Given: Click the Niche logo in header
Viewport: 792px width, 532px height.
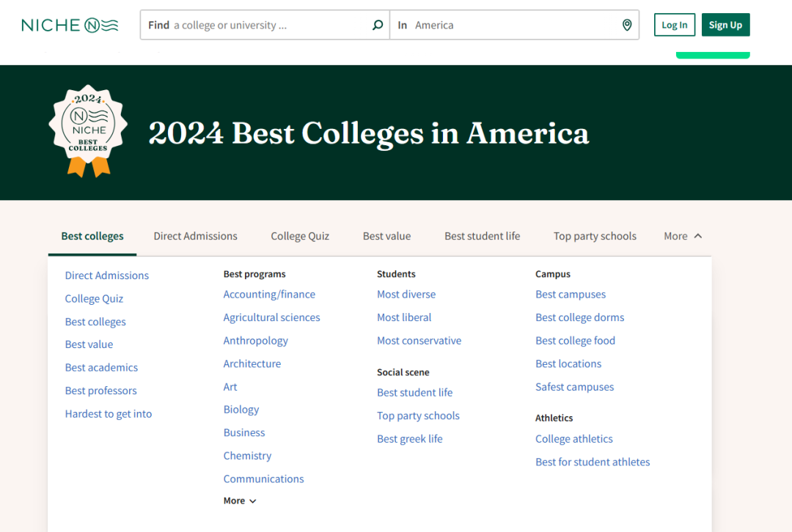Looking at the screenshot, I should click(x=70, y=25).
